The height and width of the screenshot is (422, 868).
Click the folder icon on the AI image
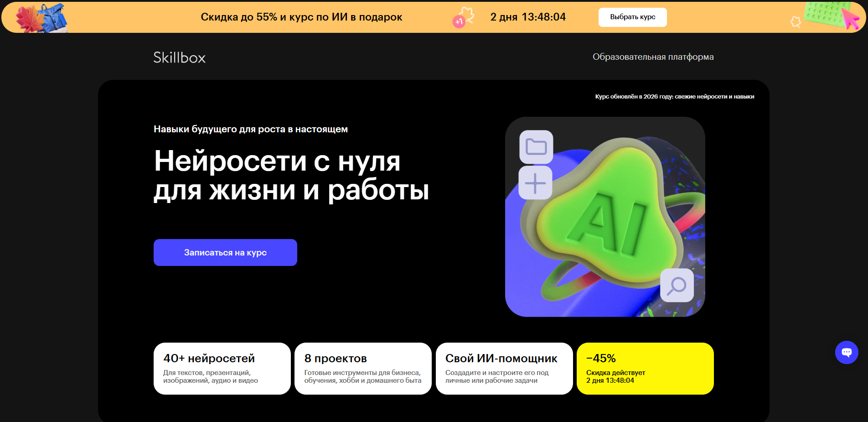pos(536,147)
